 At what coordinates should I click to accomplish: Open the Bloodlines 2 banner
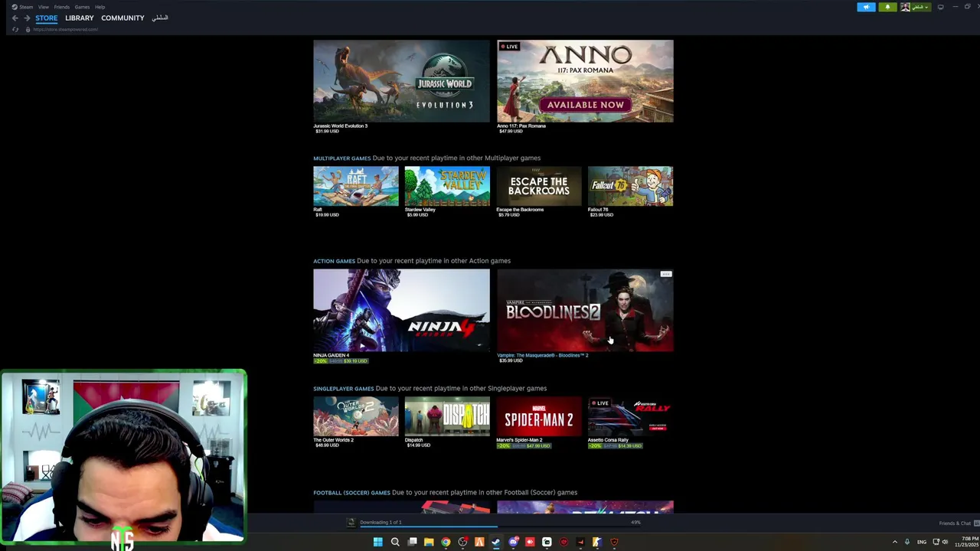pyautogui.click(x=585, y=310)
